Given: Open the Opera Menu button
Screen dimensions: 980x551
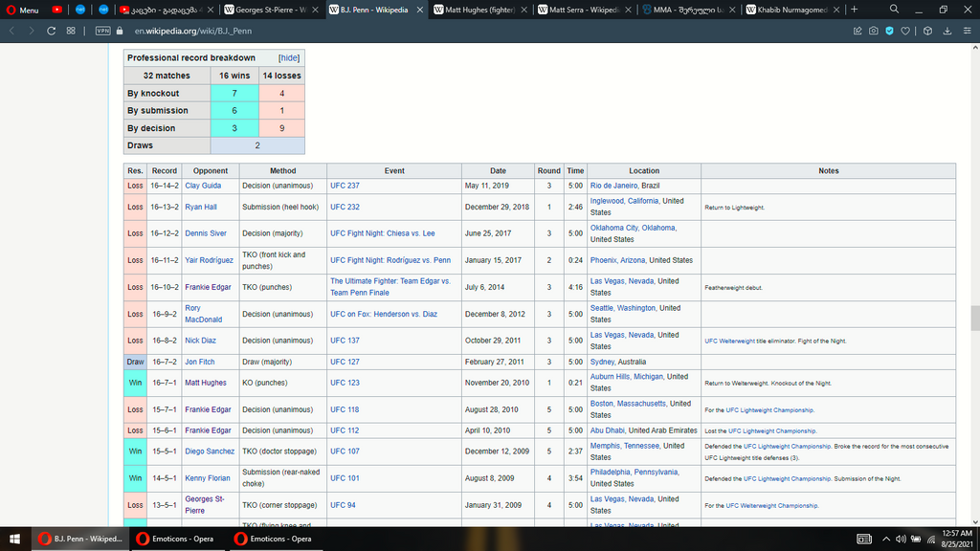Looking at the screenshot, I should point(23,10).
